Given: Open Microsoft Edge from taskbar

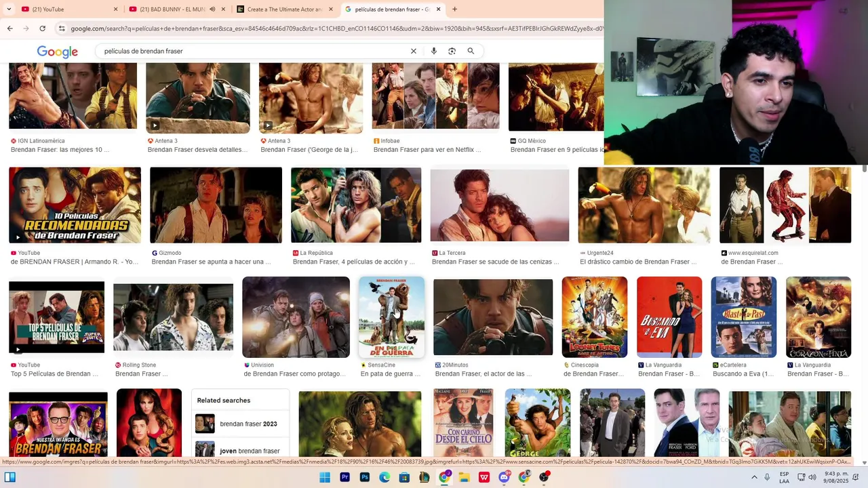Looking at the screenshot, I should pyautogui.click(x=384, y=477).
